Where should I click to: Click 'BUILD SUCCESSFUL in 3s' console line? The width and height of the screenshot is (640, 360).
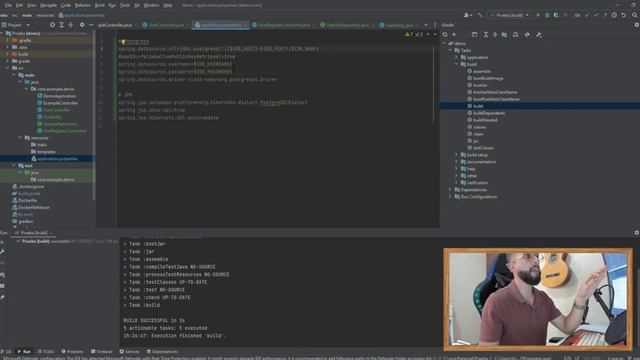[154, 320]
